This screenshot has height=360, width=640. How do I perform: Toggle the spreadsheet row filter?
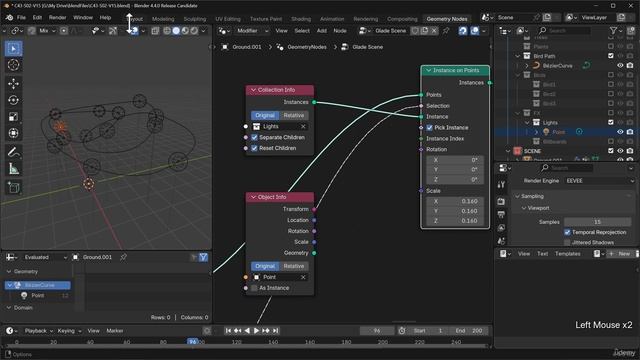tap(203, 257)
